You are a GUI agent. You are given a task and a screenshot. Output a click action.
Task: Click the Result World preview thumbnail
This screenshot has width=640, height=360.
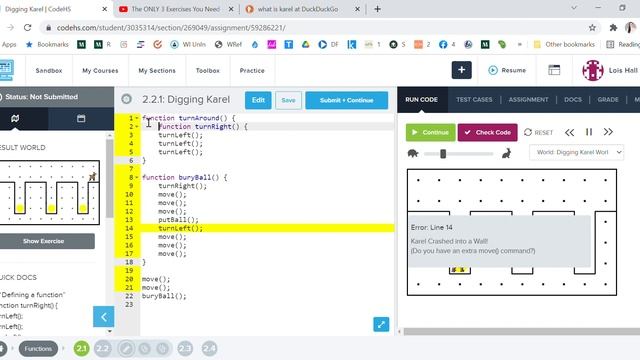click(x=49, y=193)
